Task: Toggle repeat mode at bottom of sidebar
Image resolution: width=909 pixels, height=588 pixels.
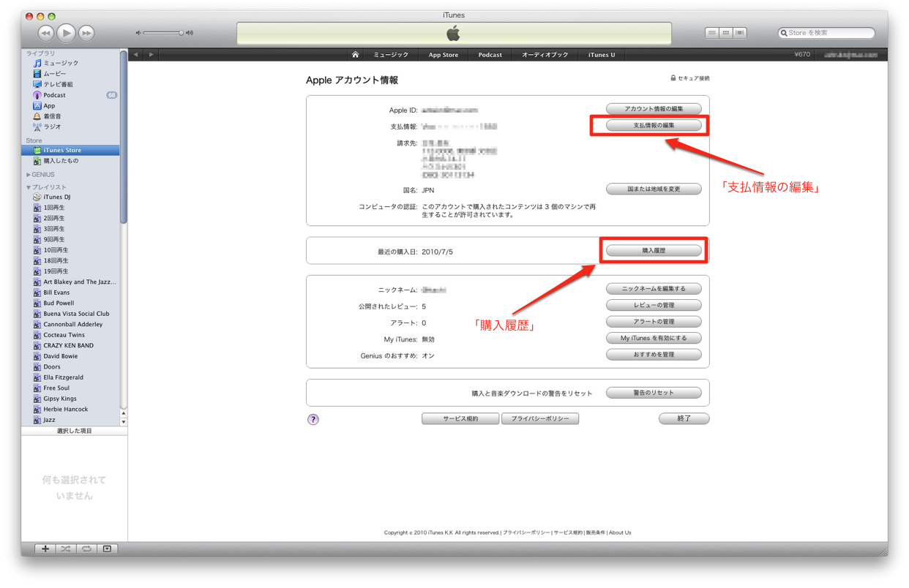Action: tap(86, 549)
